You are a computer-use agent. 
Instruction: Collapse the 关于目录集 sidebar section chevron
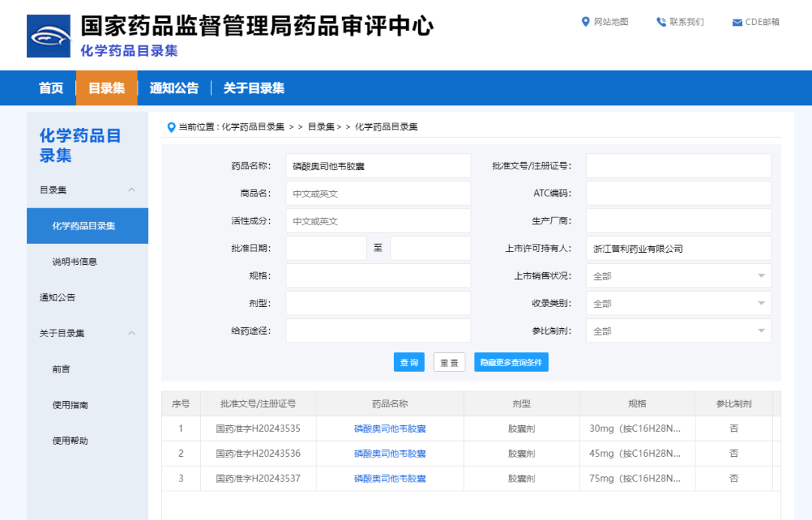coord(132,333)
